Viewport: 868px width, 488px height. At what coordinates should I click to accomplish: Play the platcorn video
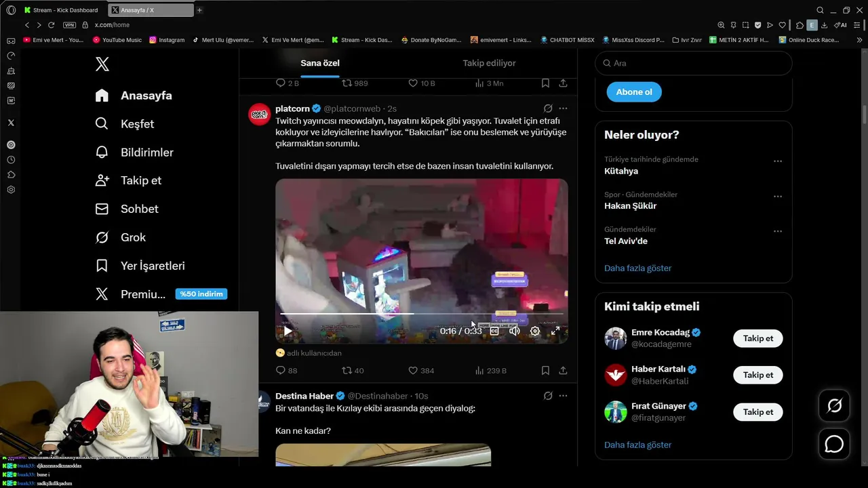288,331
